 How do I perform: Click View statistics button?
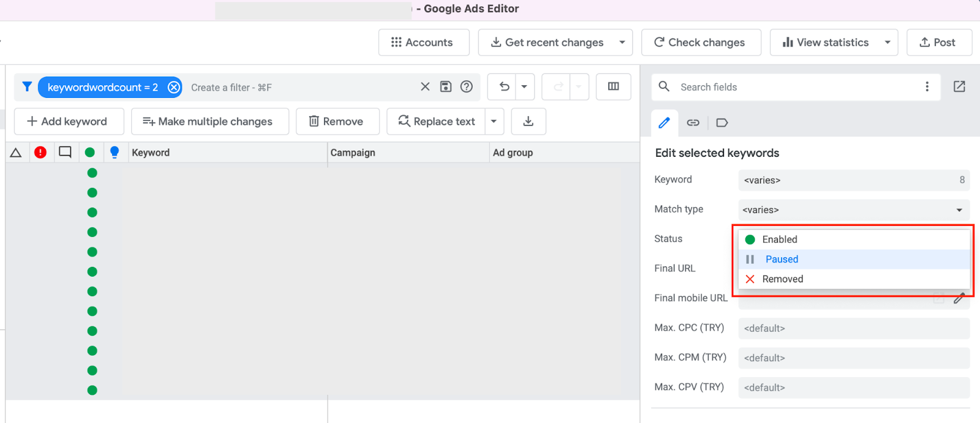tap(824, 42)
